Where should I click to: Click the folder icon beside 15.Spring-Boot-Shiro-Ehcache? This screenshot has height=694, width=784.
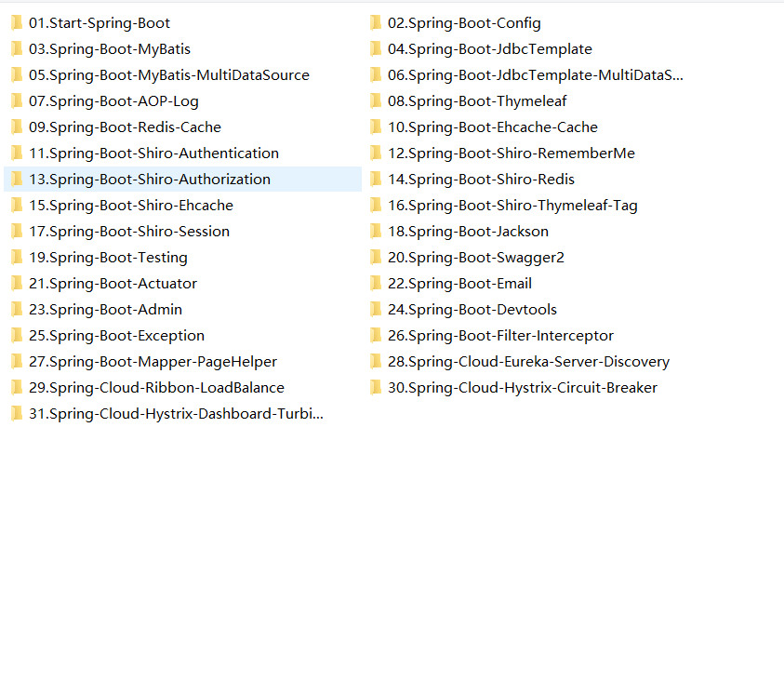pyautogui.click(x=17, y=205)
